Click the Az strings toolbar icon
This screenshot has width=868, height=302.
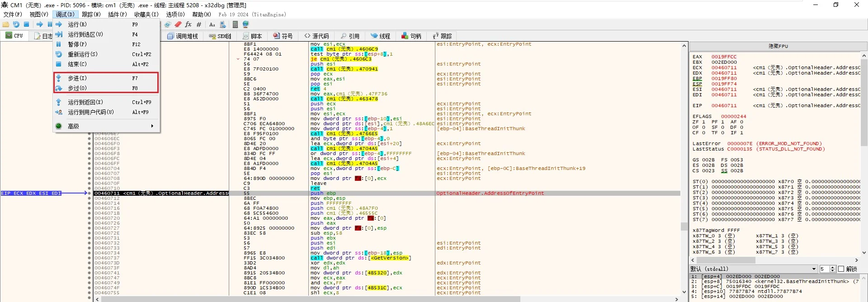pos(212,24)
